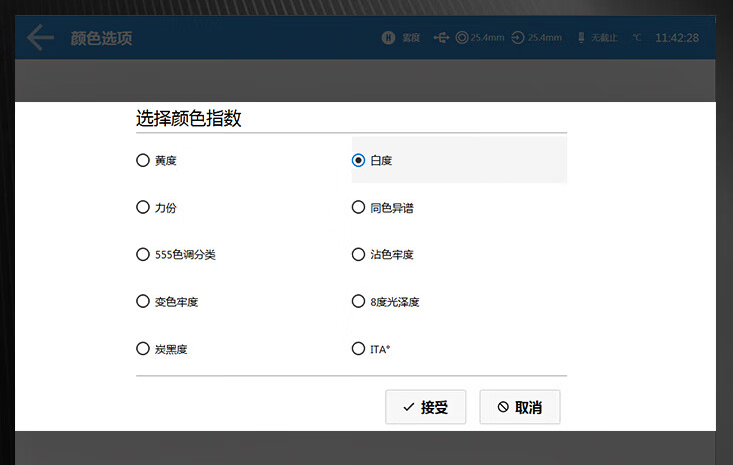Click the first 25.4mm aperture icon

pyautogui.click(x=462, y=38)
